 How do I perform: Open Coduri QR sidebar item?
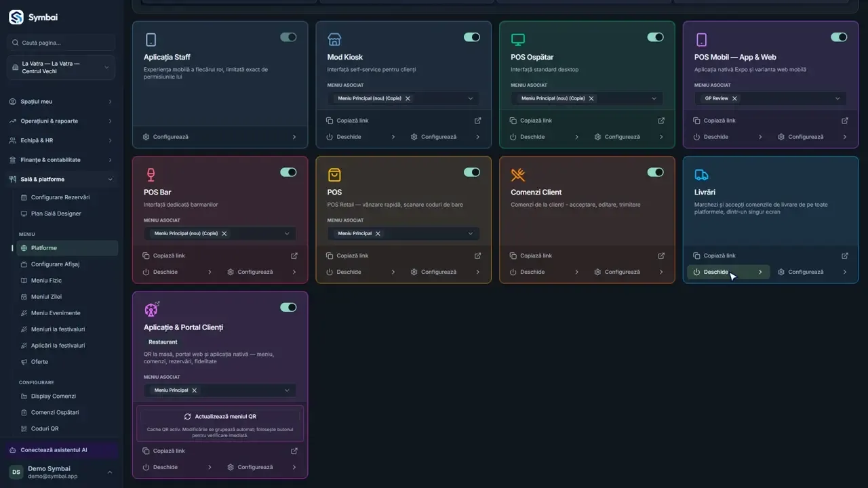click(x=67, y=428)
